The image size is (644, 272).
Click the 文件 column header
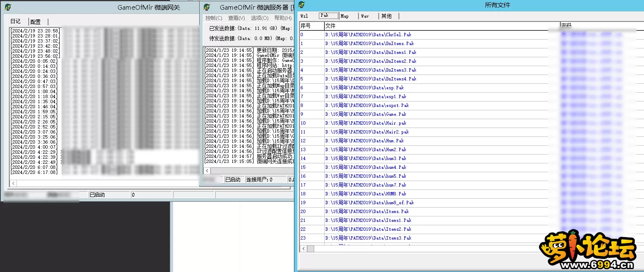tap(442, 26)
